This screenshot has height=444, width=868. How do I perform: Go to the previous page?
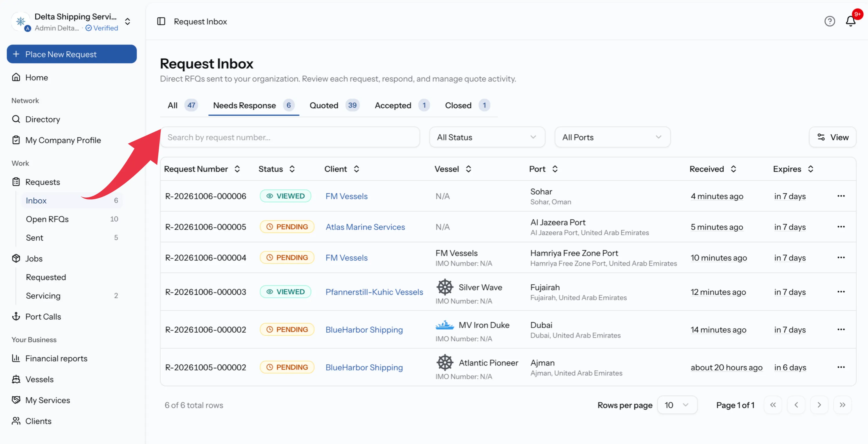point(796,405)
